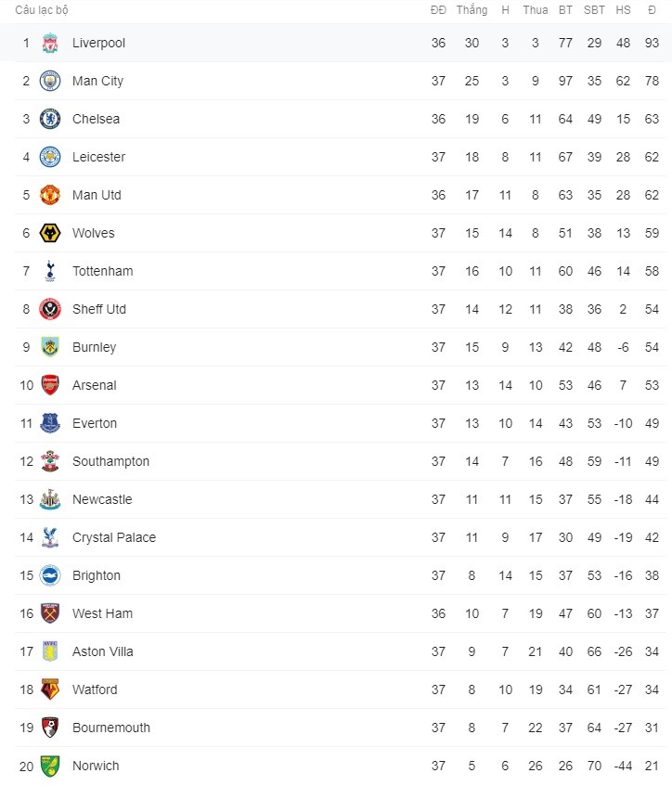Screen dimensions: 672x786
Task: Click the Thắng column header
Action: (x=472, y=10)
